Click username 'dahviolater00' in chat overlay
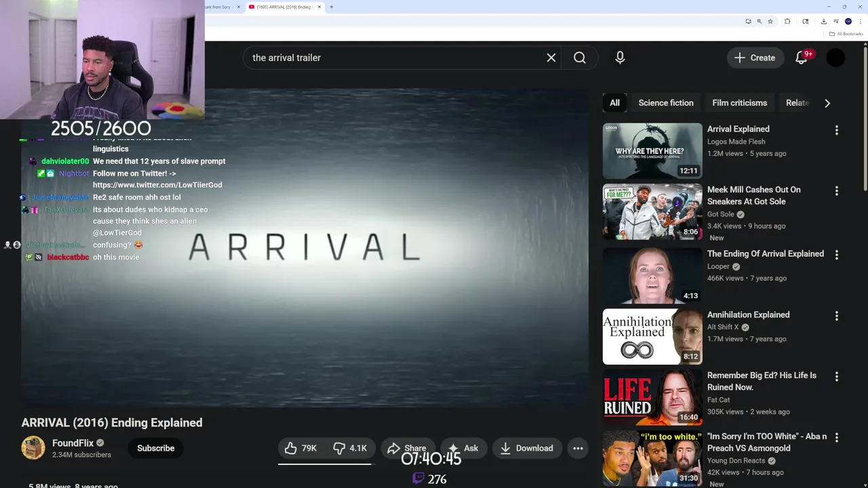The image size is (868, 488). [x=65, y=161]
